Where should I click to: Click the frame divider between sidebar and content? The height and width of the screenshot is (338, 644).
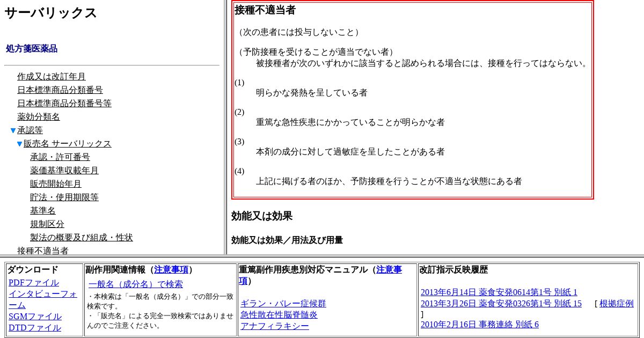[225, 127]
